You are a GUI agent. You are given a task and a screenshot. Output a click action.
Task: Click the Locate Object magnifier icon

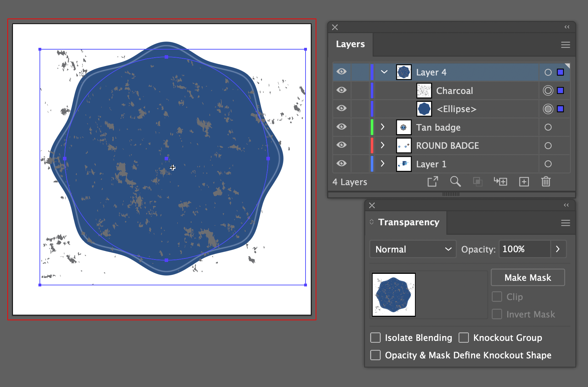pyautogui.click(x=456, y=182)
